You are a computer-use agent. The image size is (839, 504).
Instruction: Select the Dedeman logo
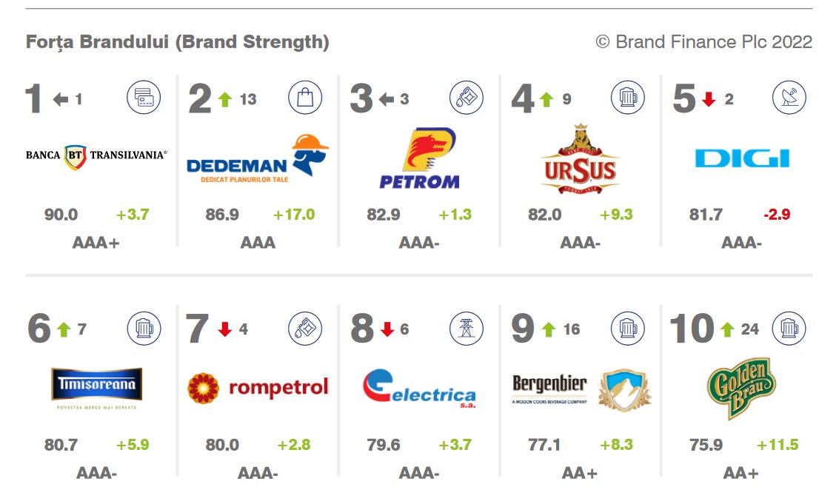point(258,159)
